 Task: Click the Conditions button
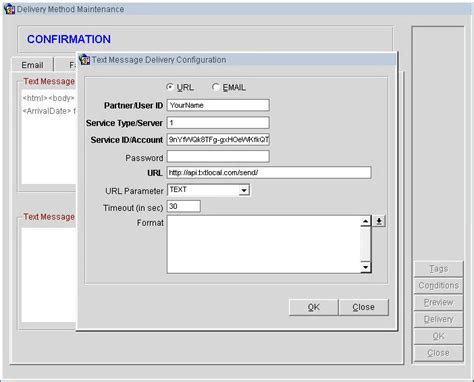coord(438,285)
